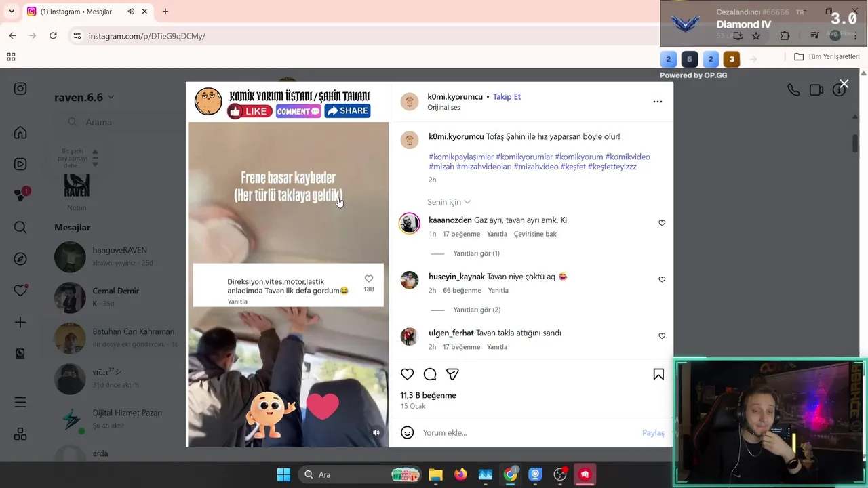
Task: Open Chrome apps grid shortcut
Action: pyautogui.click(x=11, y=57)
